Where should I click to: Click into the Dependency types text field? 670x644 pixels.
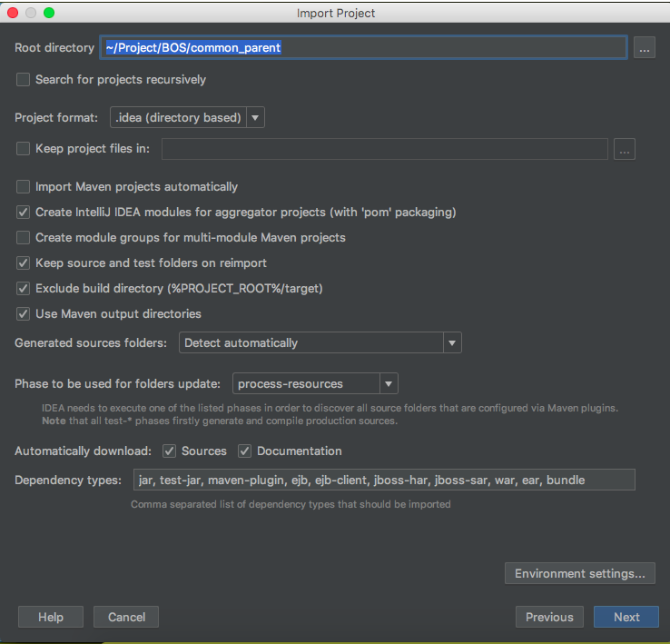(x=383, y=481)
